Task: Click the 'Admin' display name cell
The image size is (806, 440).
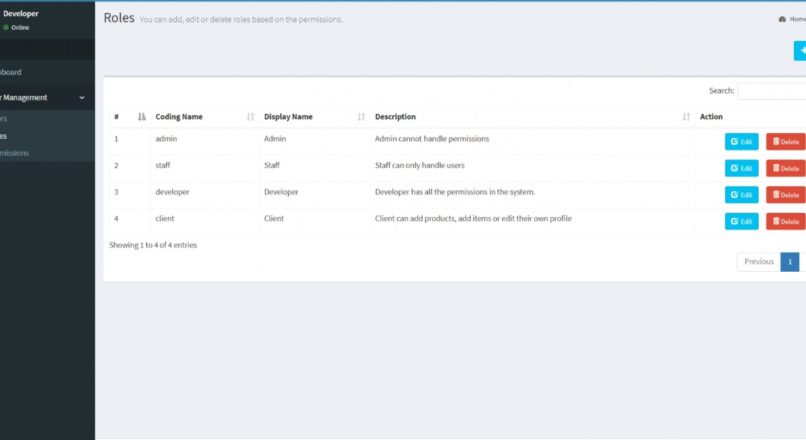Action: tap(275, 139)
